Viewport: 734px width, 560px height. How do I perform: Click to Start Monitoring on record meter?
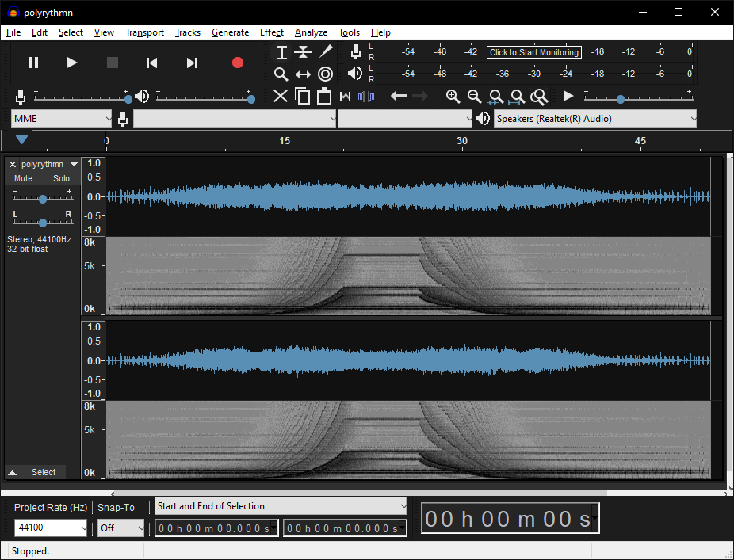pyautogui.click(x=533, y=52)
